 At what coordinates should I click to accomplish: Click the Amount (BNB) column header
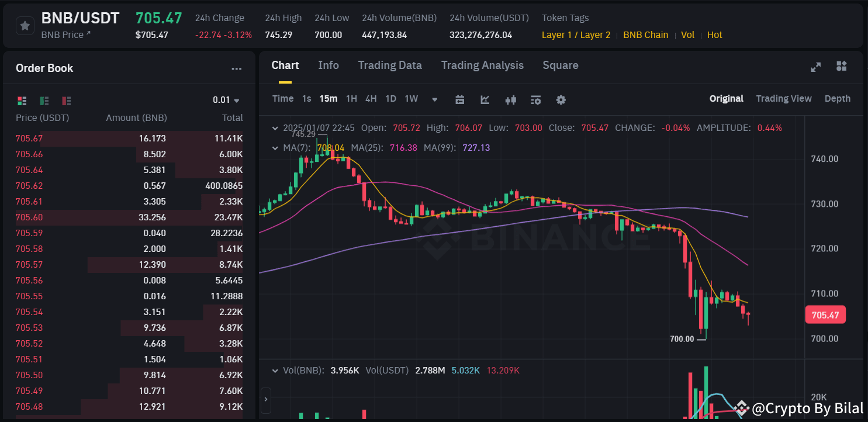[136, 118]
